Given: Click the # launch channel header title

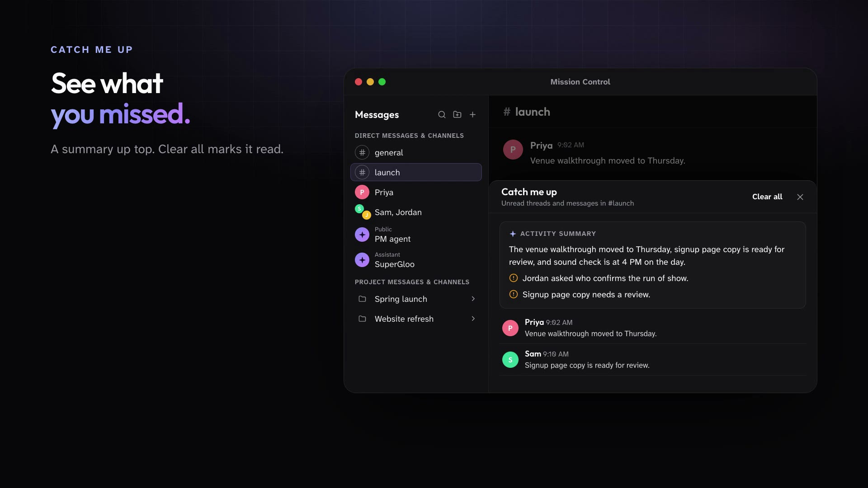Looking at the screenshot, I should [x=527, y=112].
